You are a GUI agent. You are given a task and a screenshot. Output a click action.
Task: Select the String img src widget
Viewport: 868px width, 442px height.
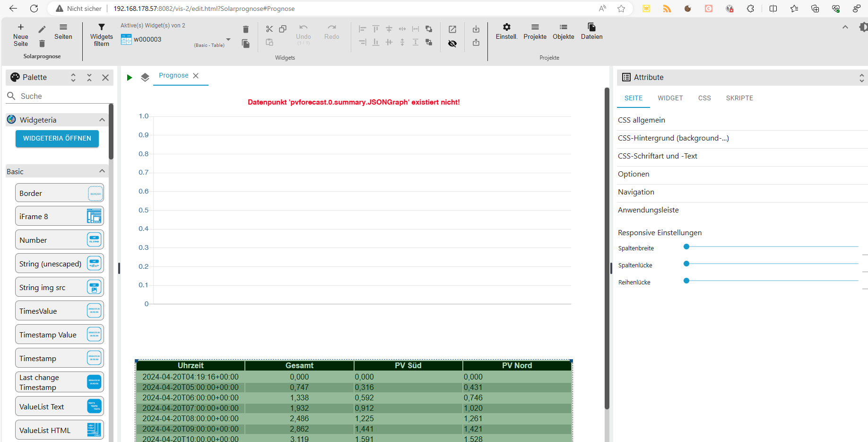pos(60,287)
